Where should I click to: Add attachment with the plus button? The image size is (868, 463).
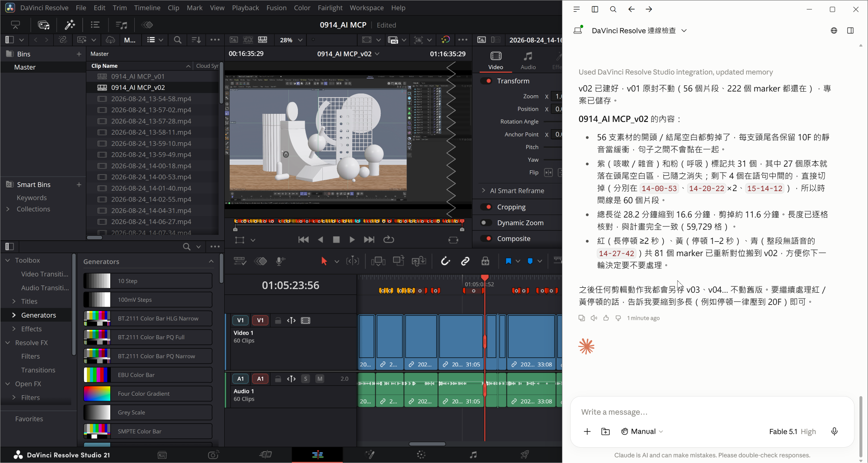pyautogui.click(x=587, y=431)
